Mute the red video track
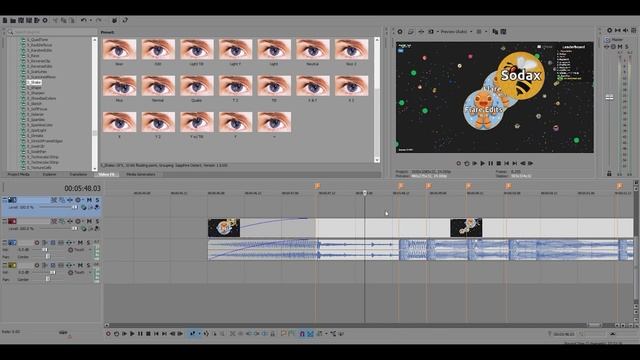This screenshot has width=640, height=360. (x=89, y=221)
